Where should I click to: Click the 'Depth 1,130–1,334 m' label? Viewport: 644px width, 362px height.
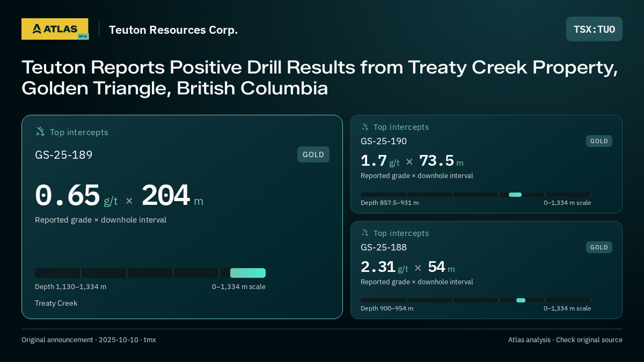click(70, 287)
